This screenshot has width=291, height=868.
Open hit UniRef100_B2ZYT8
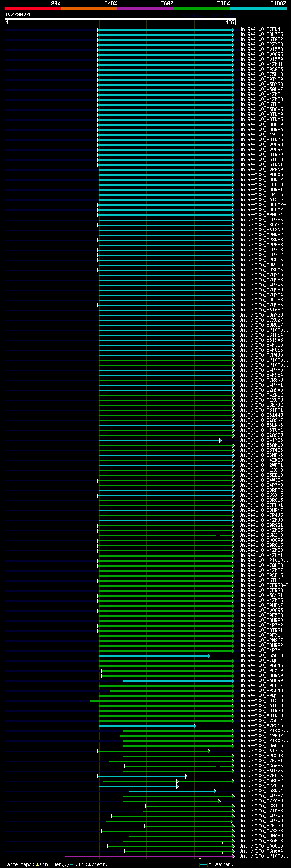click(x=261, y=44)
